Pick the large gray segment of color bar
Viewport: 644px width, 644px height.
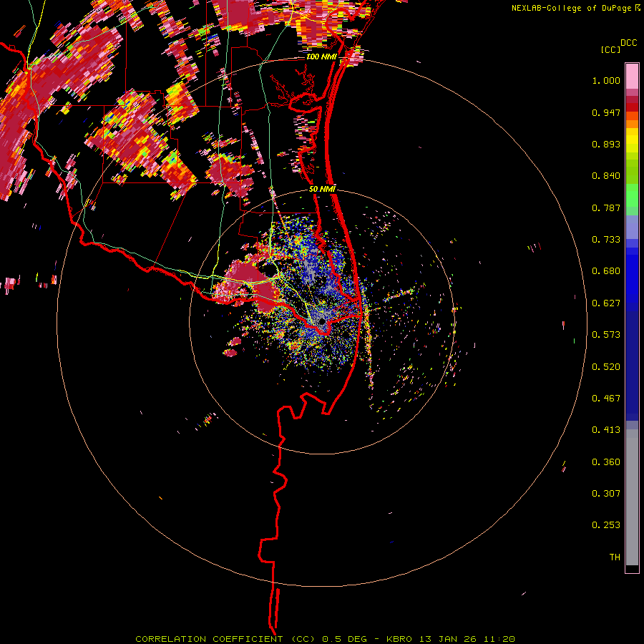632,497
